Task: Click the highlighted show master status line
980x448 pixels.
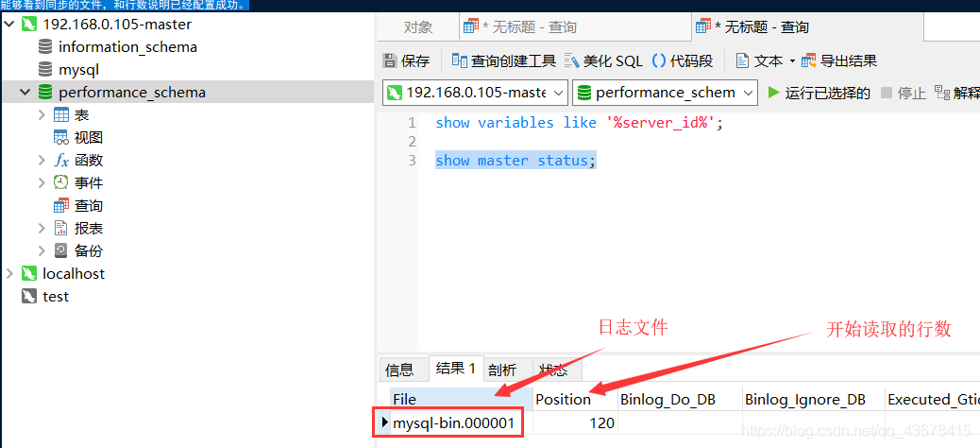Action: point(516,161)
